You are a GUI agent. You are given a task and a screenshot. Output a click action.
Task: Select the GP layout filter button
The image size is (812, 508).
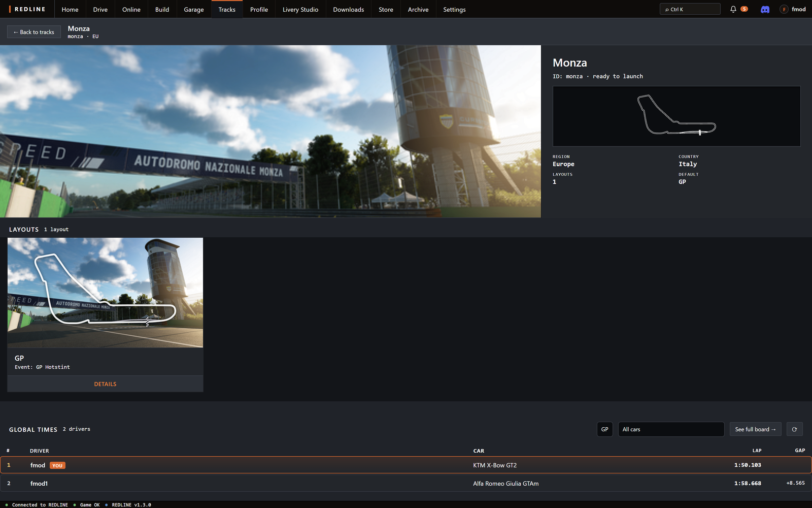point(604,429)
